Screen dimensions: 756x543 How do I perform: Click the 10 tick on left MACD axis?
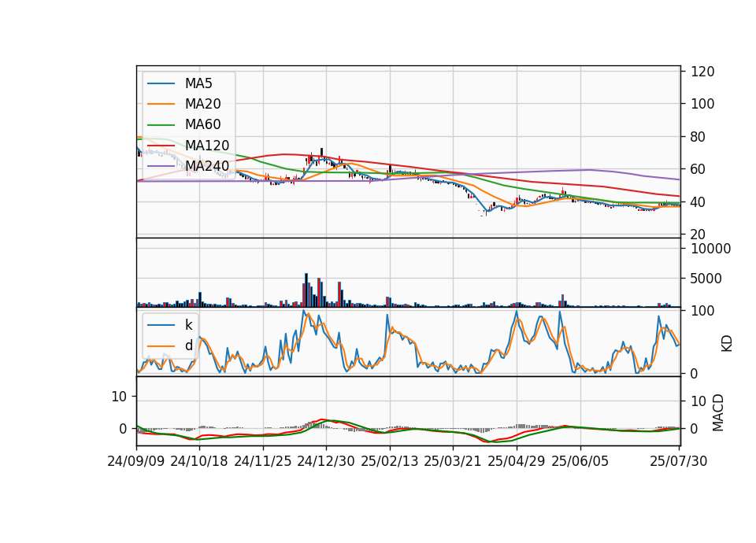point(119,397)
